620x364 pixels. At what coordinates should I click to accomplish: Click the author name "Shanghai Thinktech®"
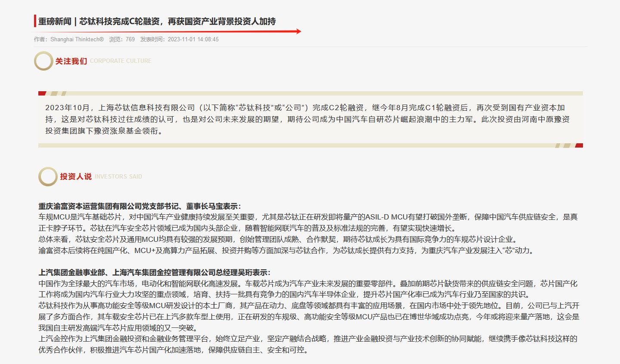click(x=77, y=39)
